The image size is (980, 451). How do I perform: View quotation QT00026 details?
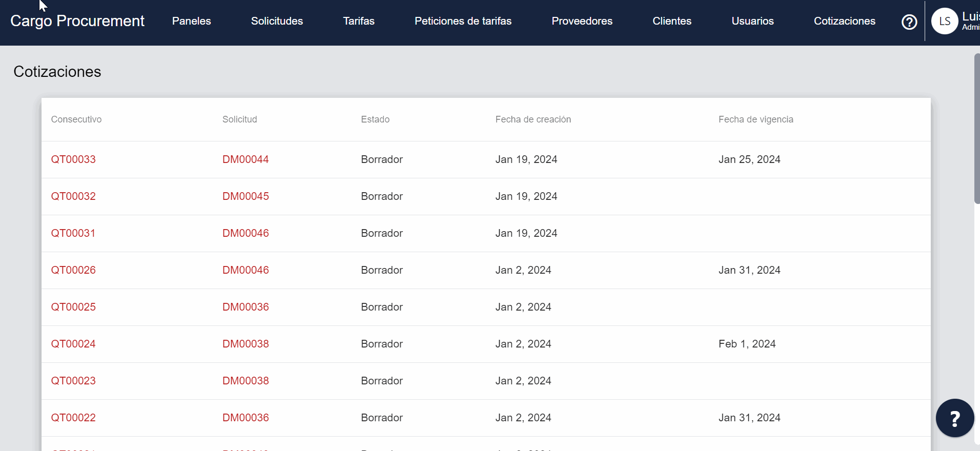73,270
